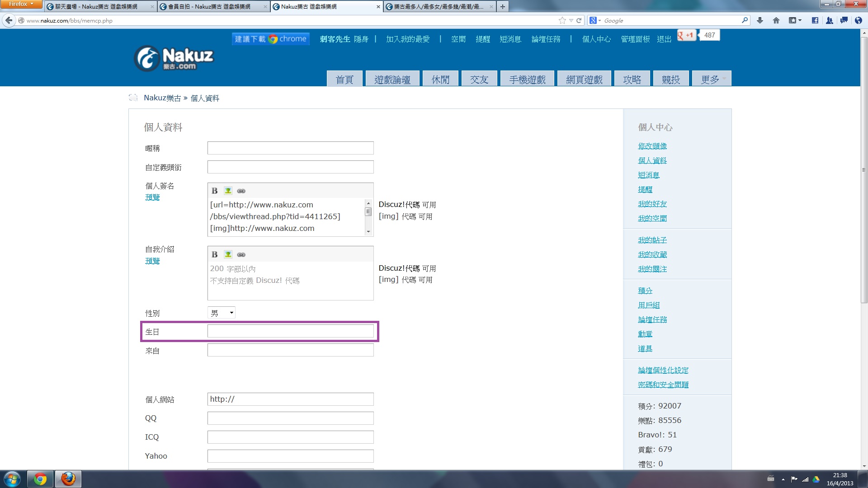Click insert link icon in signature editor
The height and width of the screenshot is (488, 868).
[241, 191]
